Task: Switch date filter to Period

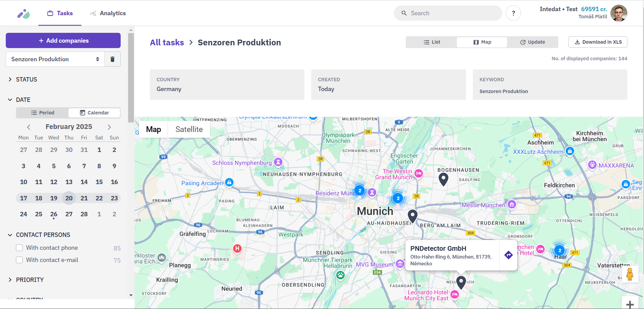Action: click(43, 113)
